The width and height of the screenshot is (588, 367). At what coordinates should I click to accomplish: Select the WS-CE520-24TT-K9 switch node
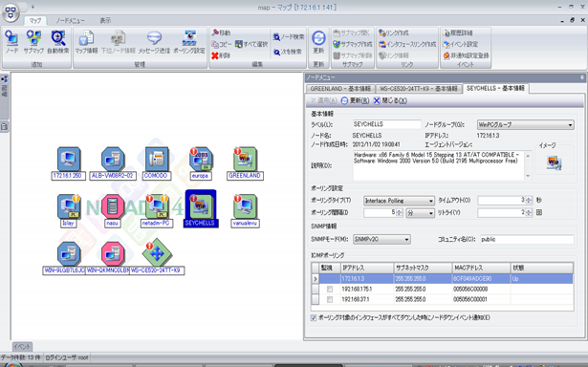point(157,253)
